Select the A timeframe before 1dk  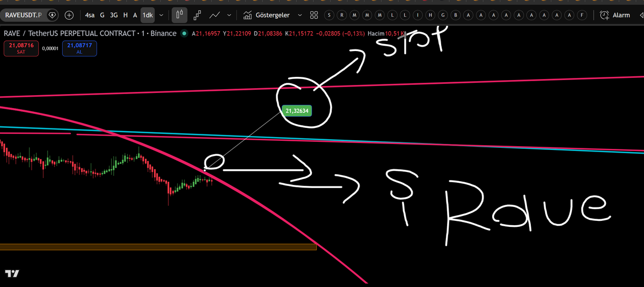pos(135,15)
